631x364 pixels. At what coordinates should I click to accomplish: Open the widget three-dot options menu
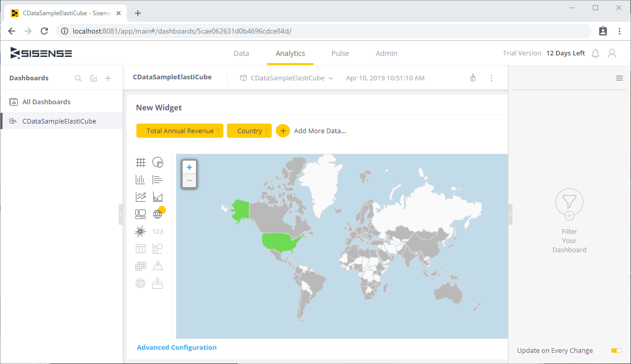(491, 78)
